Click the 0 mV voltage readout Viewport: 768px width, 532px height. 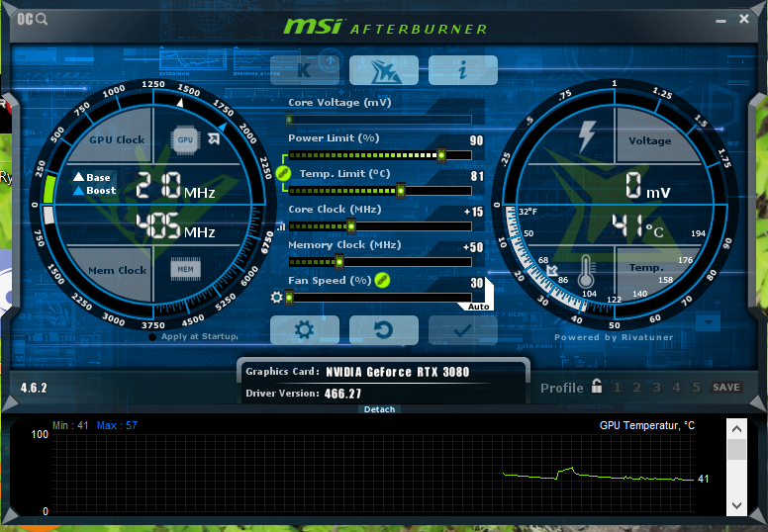647,186
